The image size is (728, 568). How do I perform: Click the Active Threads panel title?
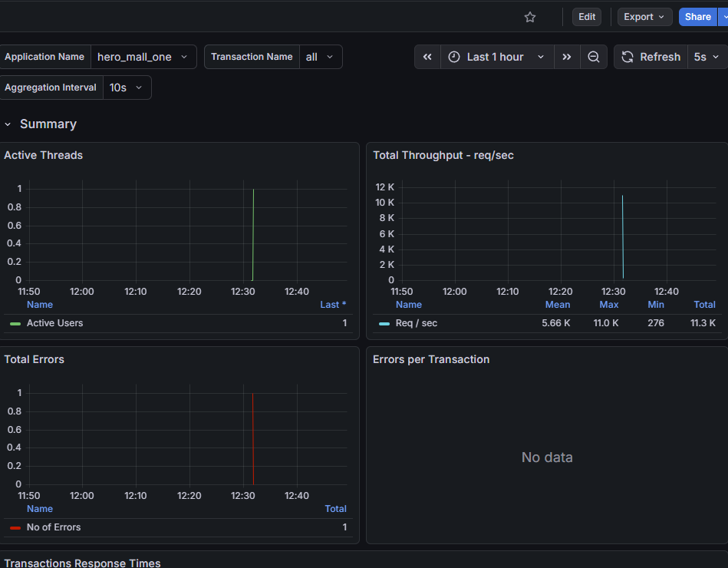pyautogui.click(x=43, y=155)
